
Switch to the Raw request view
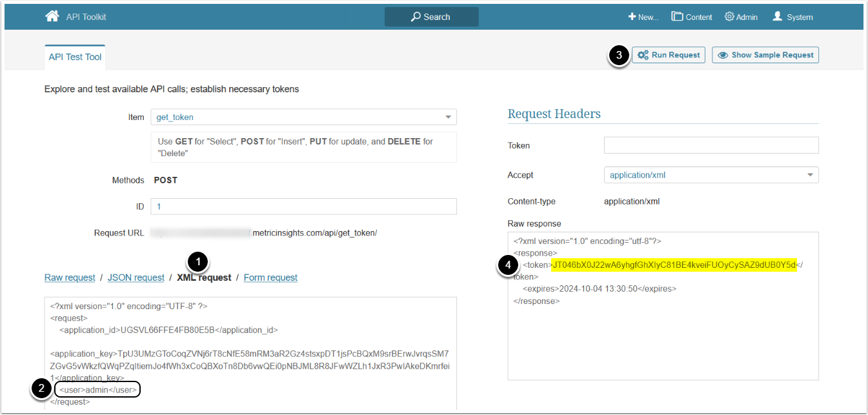click(x=70, y=278)
